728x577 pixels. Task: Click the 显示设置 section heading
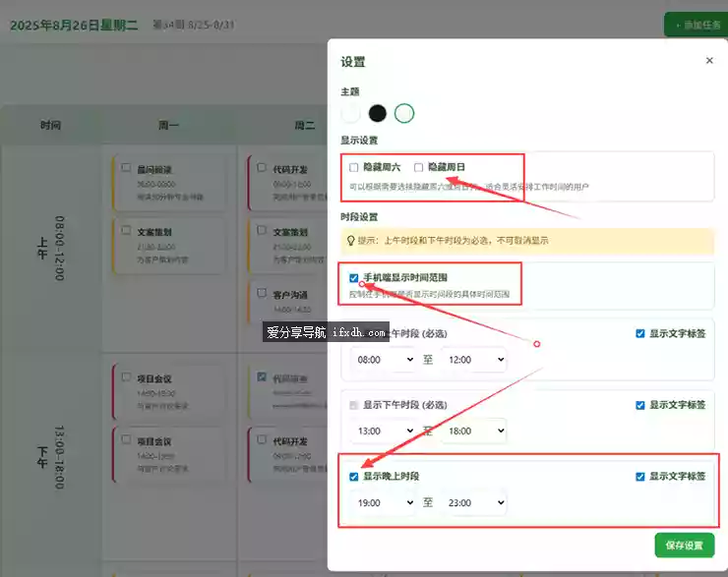click(359, 141)
